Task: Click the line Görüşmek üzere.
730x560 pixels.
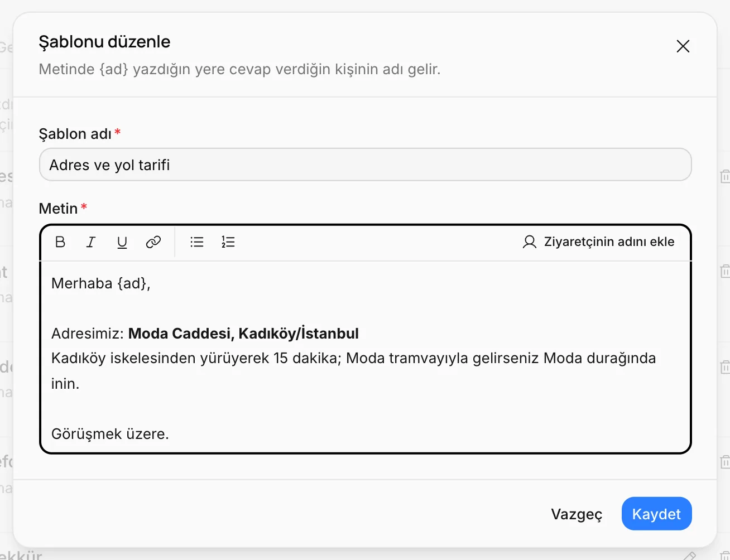Action: [x=110, y=434]
